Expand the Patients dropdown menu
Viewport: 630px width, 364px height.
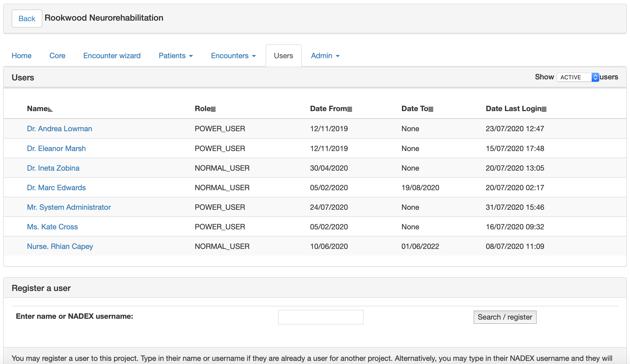coord(176,56)
